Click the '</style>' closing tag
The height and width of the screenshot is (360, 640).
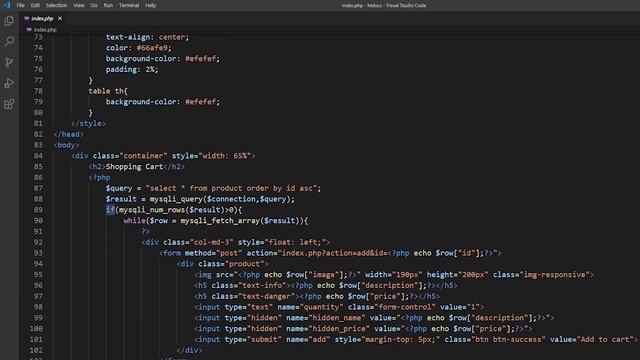point(88,123)
